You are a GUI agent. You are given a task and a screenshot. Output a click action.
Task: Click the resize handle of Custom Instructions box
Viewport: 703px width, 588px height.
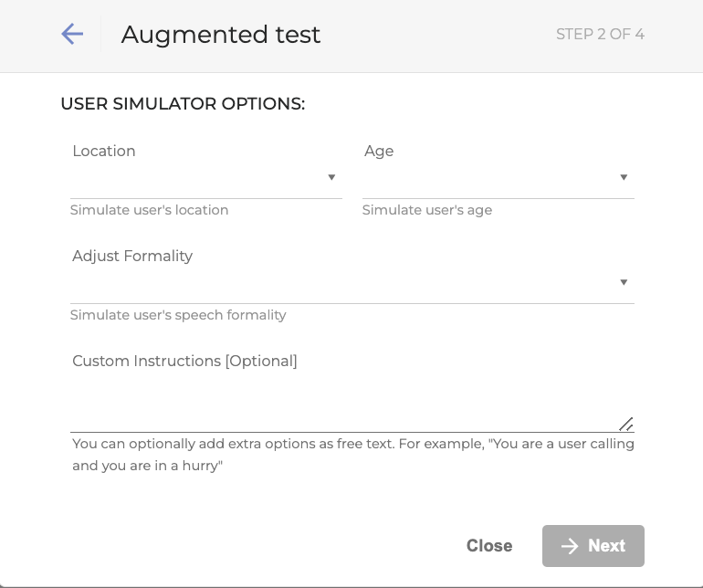pos(626,424)
